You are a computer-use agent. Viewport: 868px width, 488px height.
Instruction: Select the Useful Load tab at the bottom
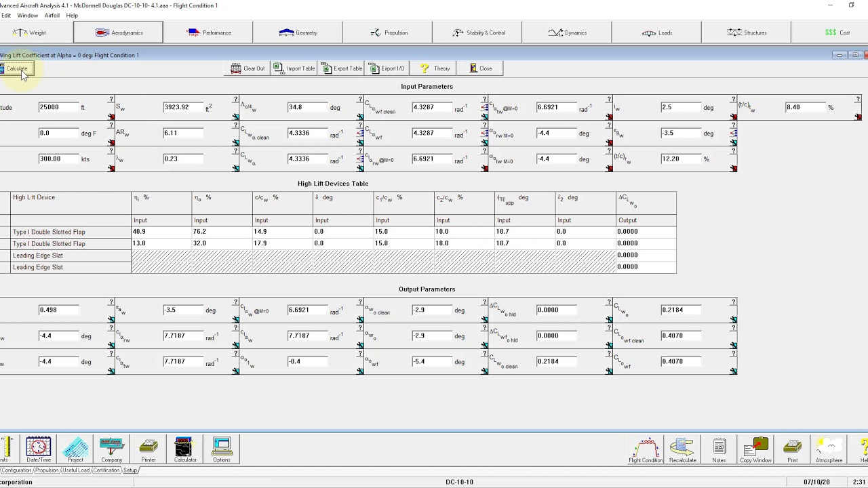(75, 470)
